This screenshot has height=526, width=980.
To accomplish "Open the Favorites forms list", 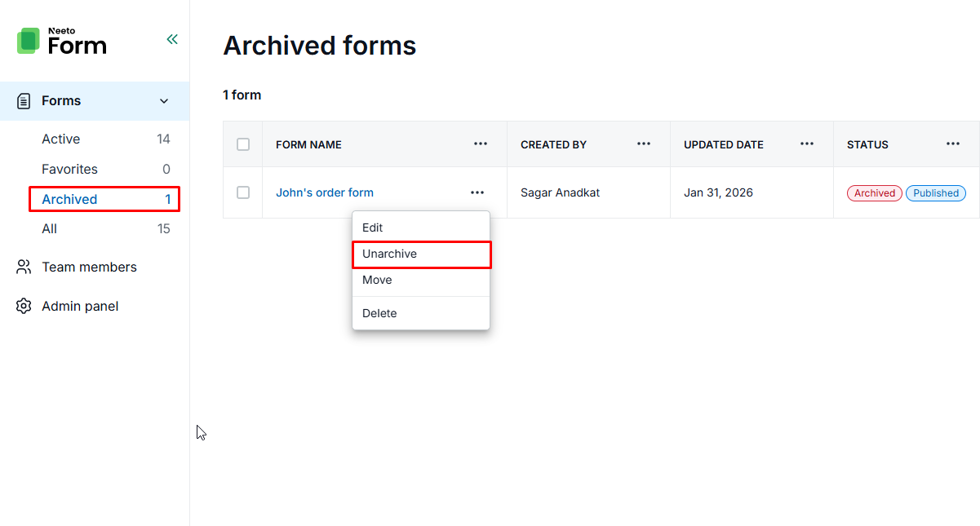I will click(x=69, y=170).
